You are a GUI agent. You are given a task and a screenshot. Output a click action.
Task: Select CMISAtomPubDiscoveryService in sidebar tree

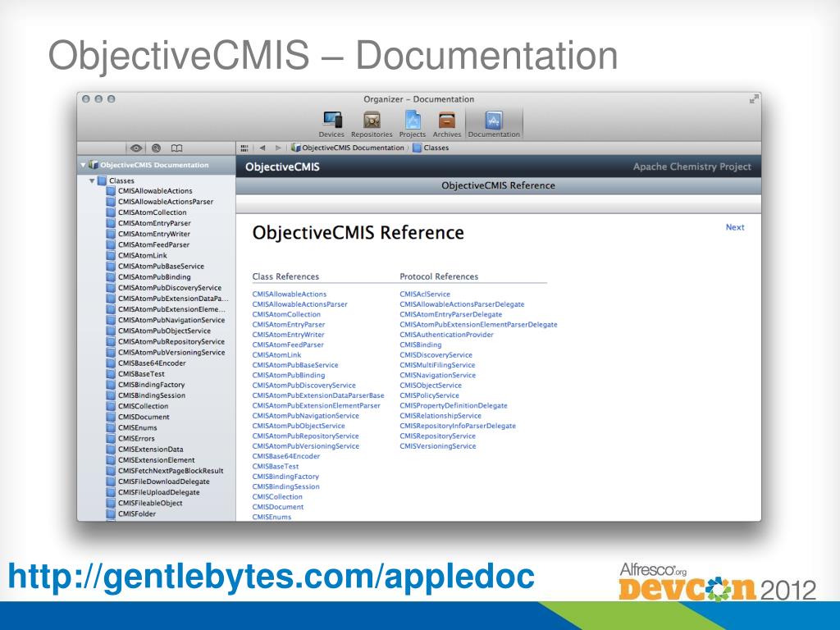[164, 288]
